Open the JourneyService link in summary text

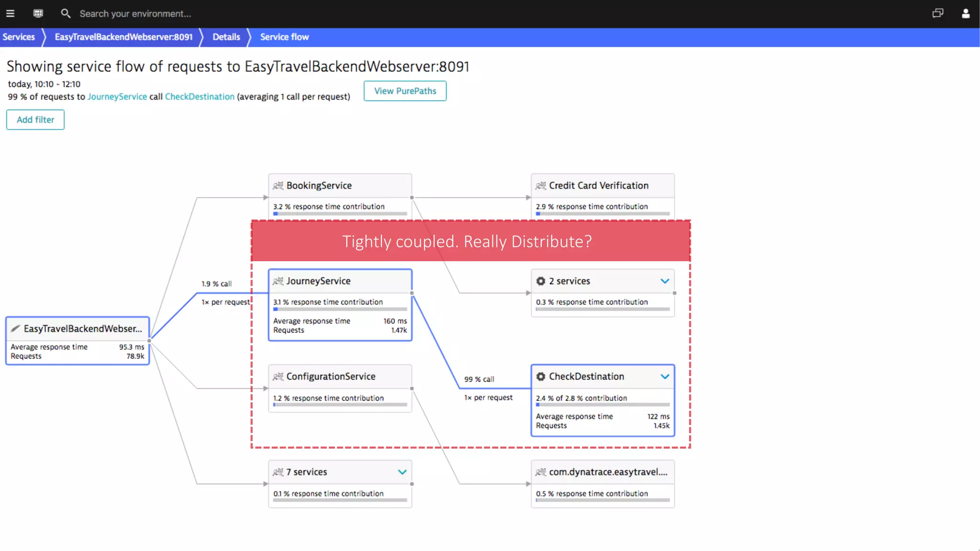117,97
